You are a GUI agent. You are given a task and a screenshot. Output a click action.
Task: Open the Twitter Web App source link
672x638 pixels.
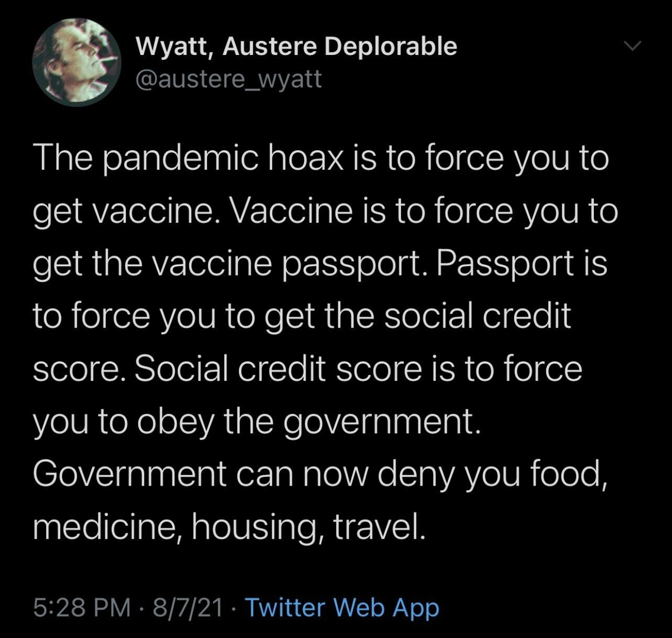[x=342, y=608]
